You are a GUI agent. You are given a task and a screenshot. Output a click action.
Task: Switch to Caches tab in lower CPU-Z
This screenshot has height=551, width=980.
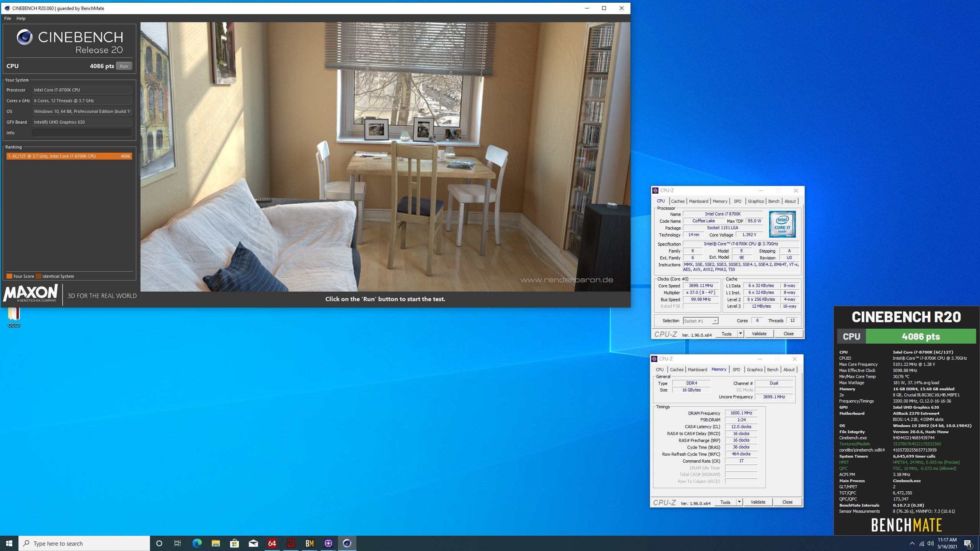pos(676,370)
